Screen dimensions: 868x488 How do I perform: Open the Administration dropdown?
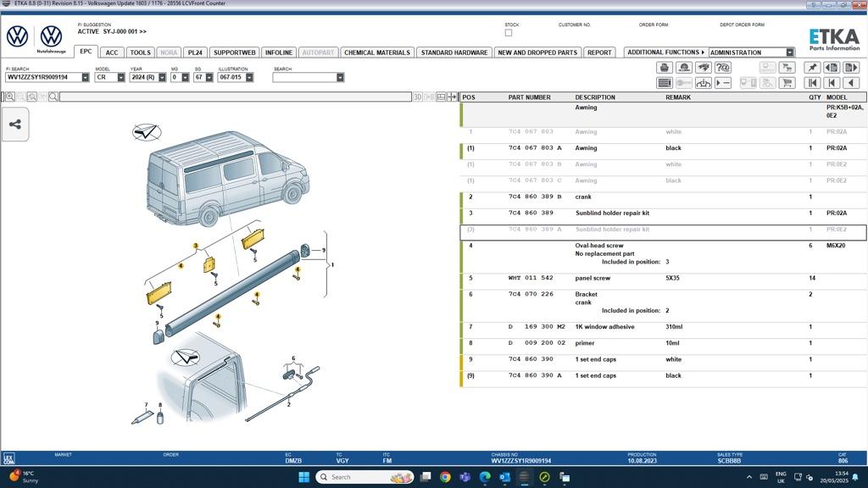pyautogui.click(x=790, y=53)
